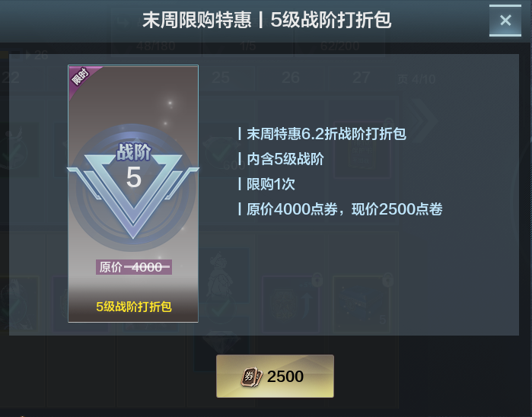Click the 券 ticket icon on buy button
This screenshot has height=417, width=532.
coord(251,377)
